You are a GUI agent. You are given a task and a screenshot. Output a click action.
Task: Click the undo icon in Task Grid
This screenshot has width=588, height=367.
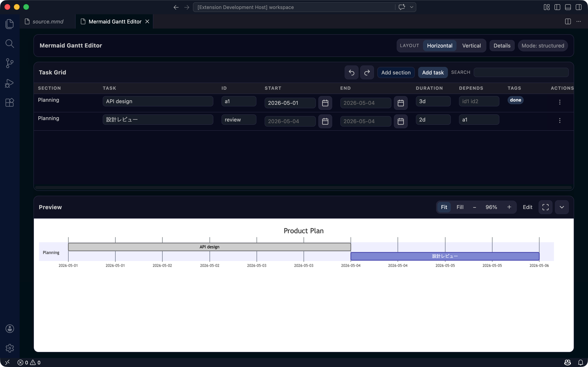[x=351, y=72]
